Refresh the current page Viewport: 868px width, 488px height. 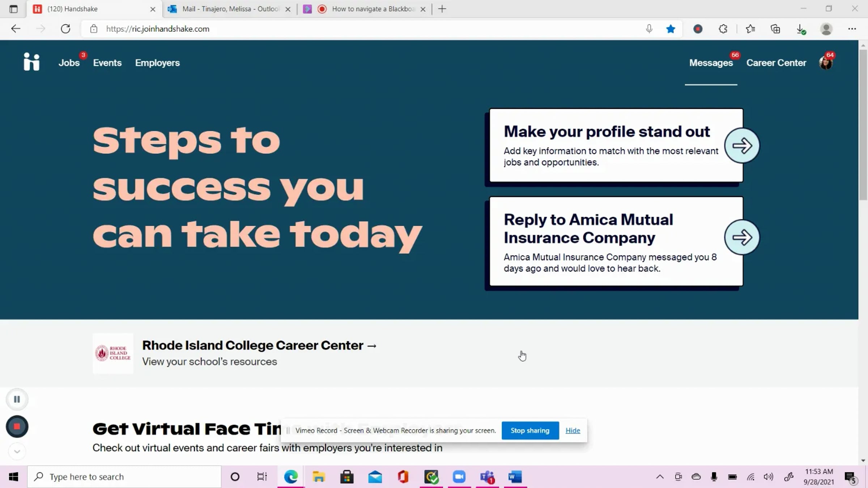(x=65, y=29)
